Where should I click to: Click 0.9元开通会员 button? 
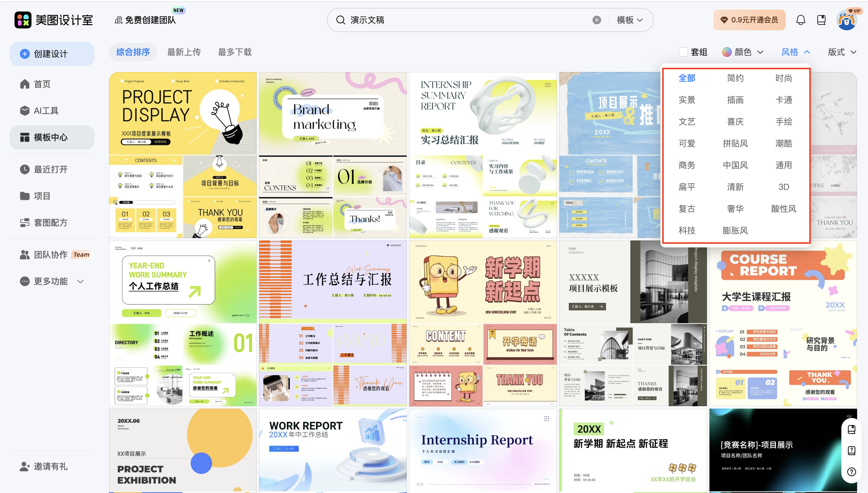[749, 20]
